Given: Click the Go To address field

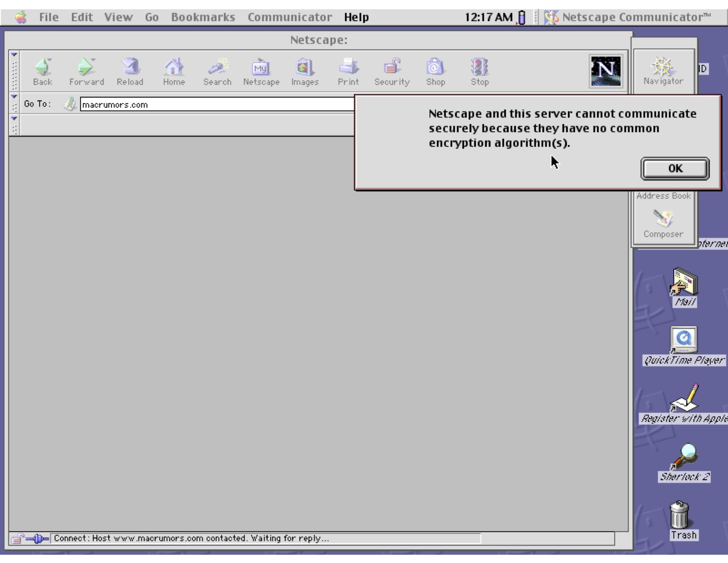Looking at the screenshot, I should pyautogui.click(x=218, y=105).
